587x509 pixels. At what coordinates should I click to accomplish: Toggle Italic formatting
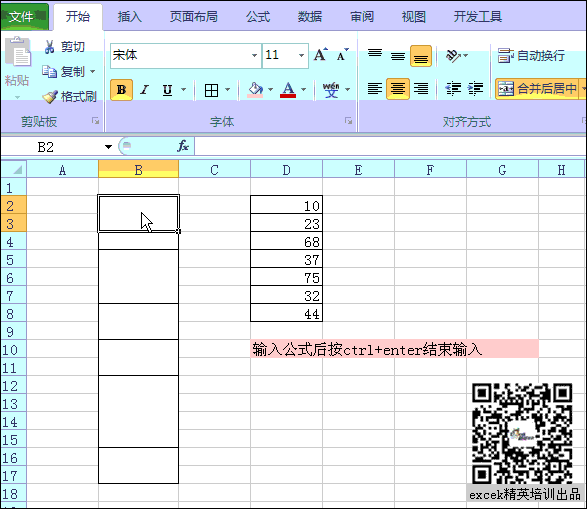(x=144, y=90)
